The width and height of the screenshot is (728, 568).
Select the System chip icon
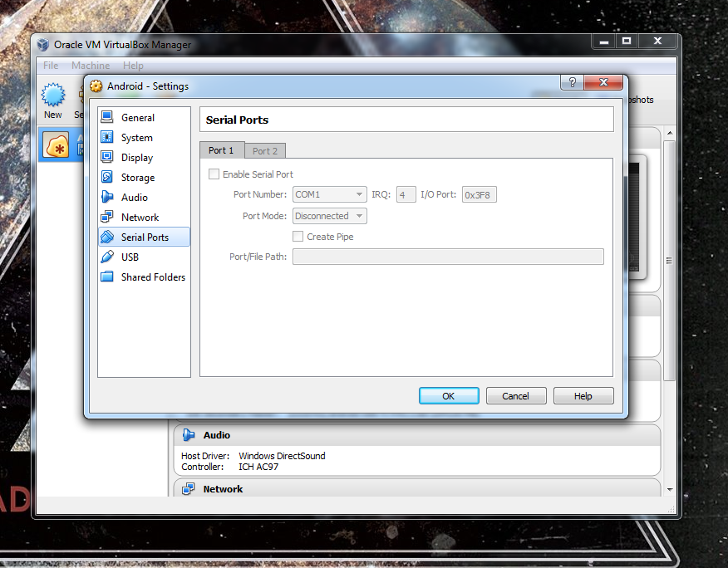[x=106, y=137]
